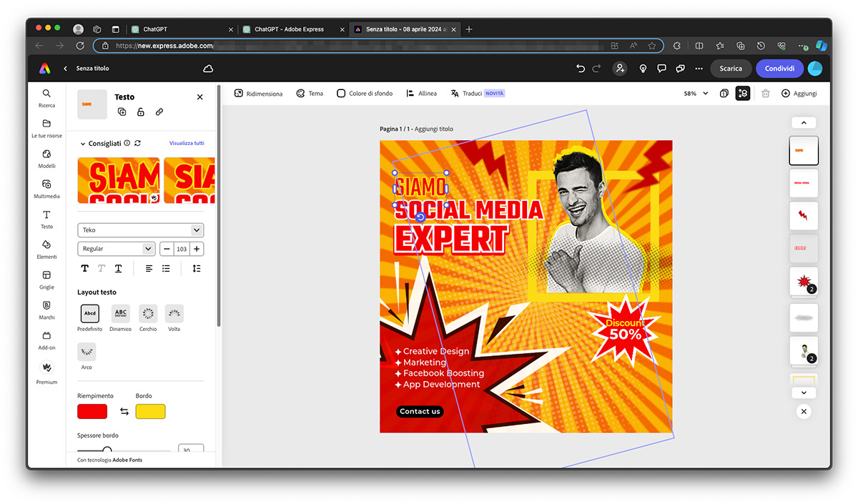Open the Marchi brand panel
858x504 pixels.
(46, 310)
